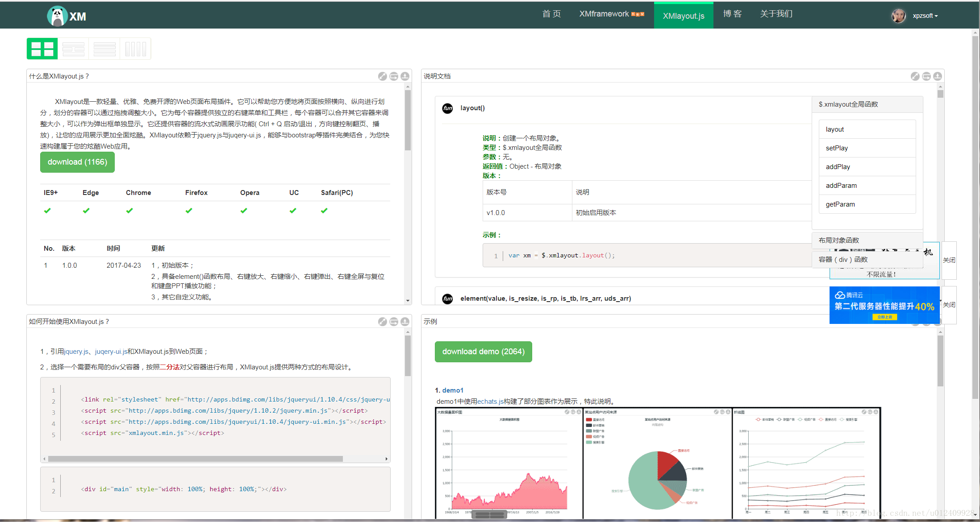Click the Safari(PC) column header
The height and width of the screenshot is (522, 980).
click(337, 193)
